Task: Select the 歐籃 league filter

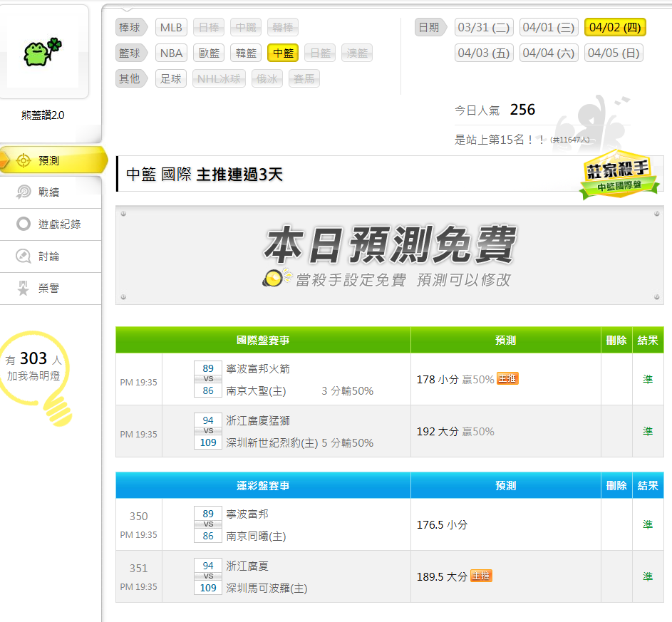Action: pyautogui.click(x=209, y=53)
